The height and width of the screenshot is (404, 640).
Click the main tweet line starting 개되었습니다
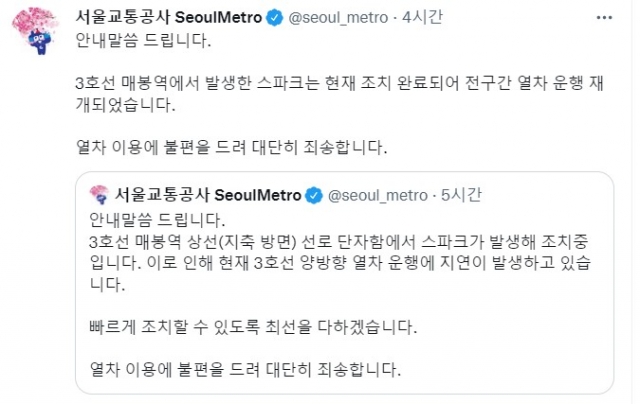pos(126,104)
